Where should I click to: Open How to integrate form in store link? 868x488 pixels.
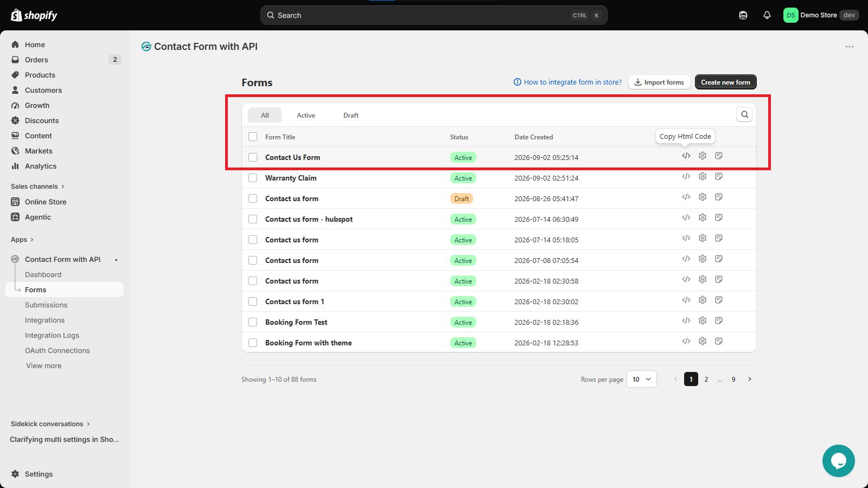coord(568,82)
